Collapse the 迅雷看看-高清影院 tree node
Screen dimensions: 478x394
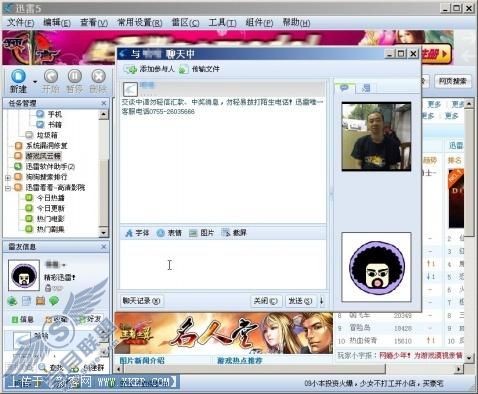8,188
